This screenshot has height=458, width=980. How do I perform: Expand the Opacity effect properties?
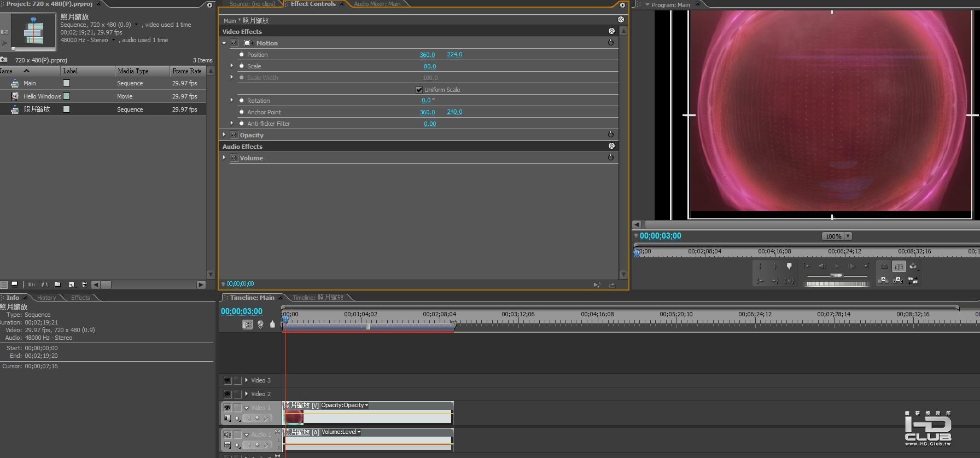pyautogui.click(x=224, y=135)
